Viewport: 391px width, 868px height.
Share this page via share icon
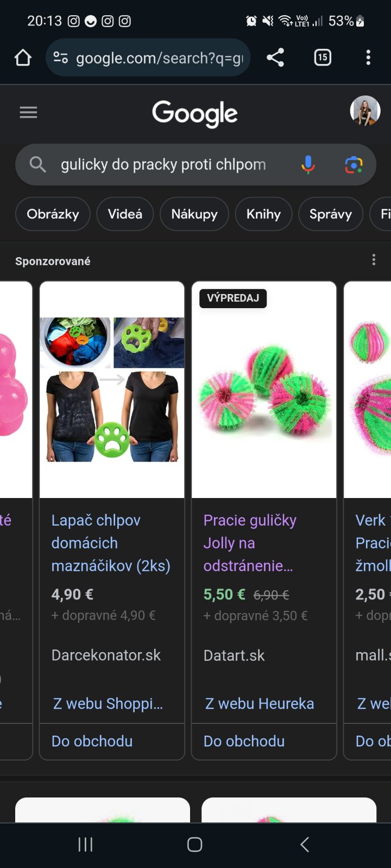point(275,58)
